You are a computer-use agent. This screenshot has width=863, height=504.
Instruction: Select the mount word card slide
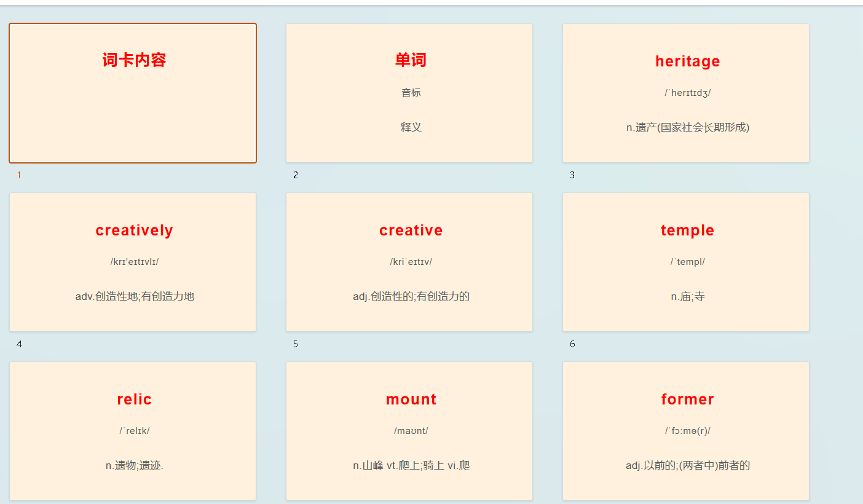click(409, 431)
